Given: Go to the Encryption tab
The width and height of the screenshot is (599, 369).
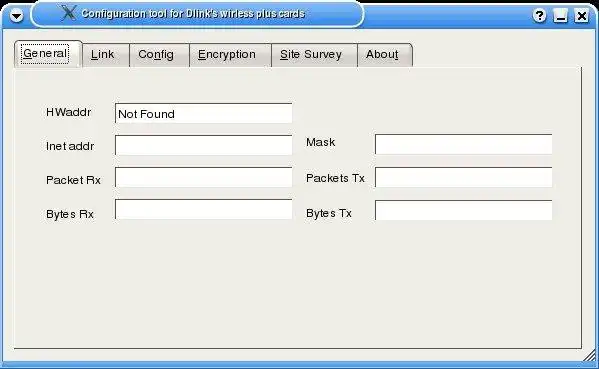Looking at the screenshot, I should [230, 55].
